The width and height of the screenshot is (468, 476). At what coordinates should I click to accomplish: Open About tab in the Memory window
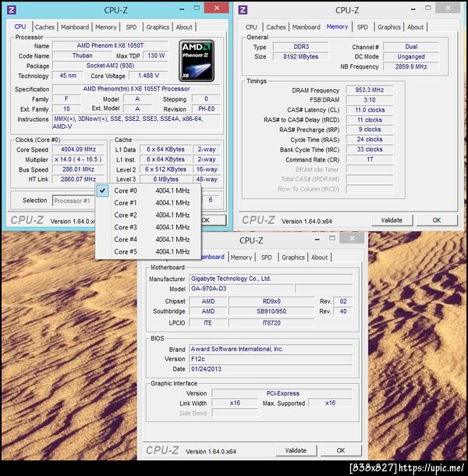click(x=415, y=27)
